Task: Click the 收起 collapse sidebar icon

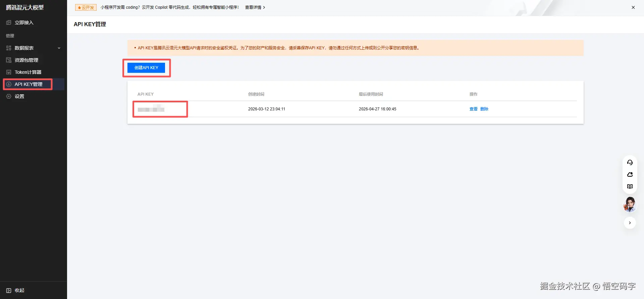Action: point(9,291)
